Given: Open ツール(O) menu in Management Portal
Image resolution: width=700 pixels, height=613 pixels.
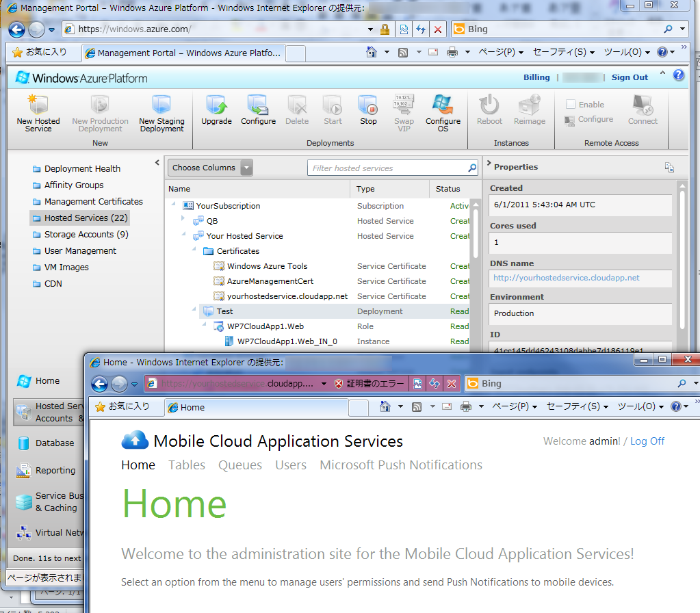Looking at the screenshot, I should coord(626,52).
